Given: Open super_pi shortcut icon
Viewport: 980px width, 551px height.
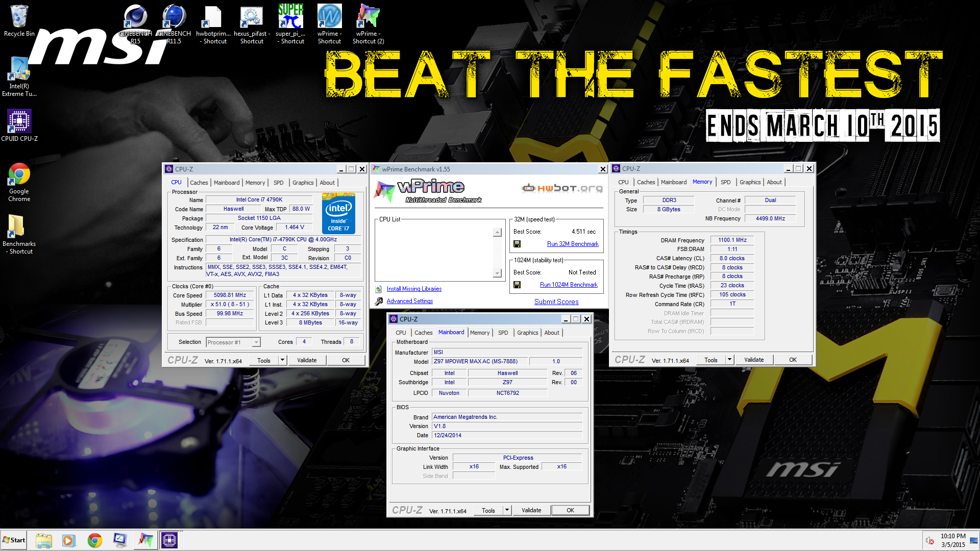Looking at the screenshot, I should click(x=290, y=23).
